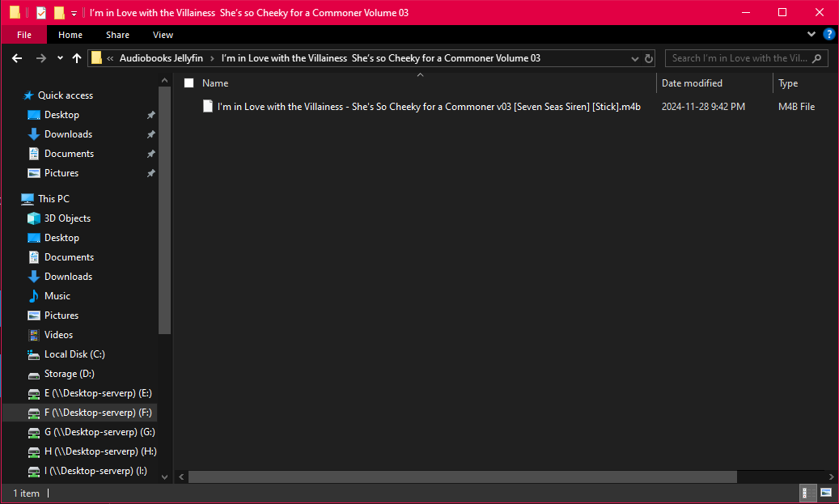Open Quick Access Toolbar customize dropdown
Viewport: 839px width, 504px height.
74,13
